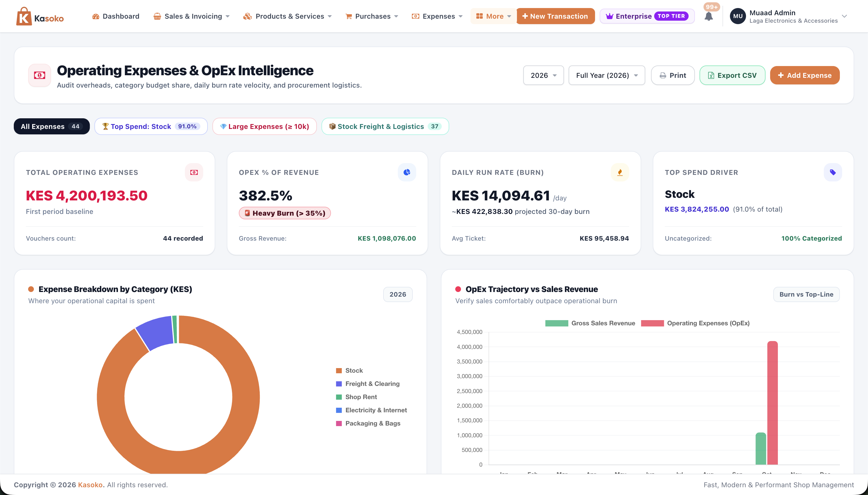This screenshot has height=495, width=868.
Task: Click the diamond icon in Large Expenses filter
Action: [223, 126]
